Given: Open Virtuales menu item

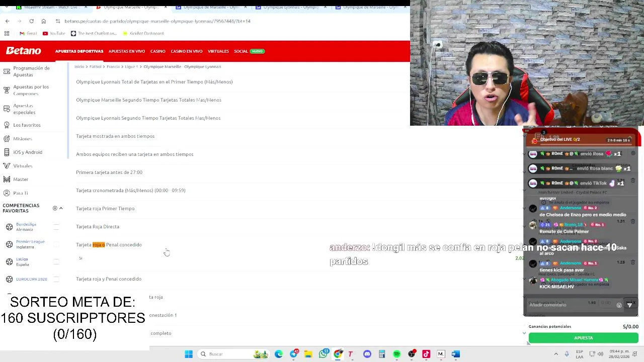Looking at the screenshot, I should point(218,51).
